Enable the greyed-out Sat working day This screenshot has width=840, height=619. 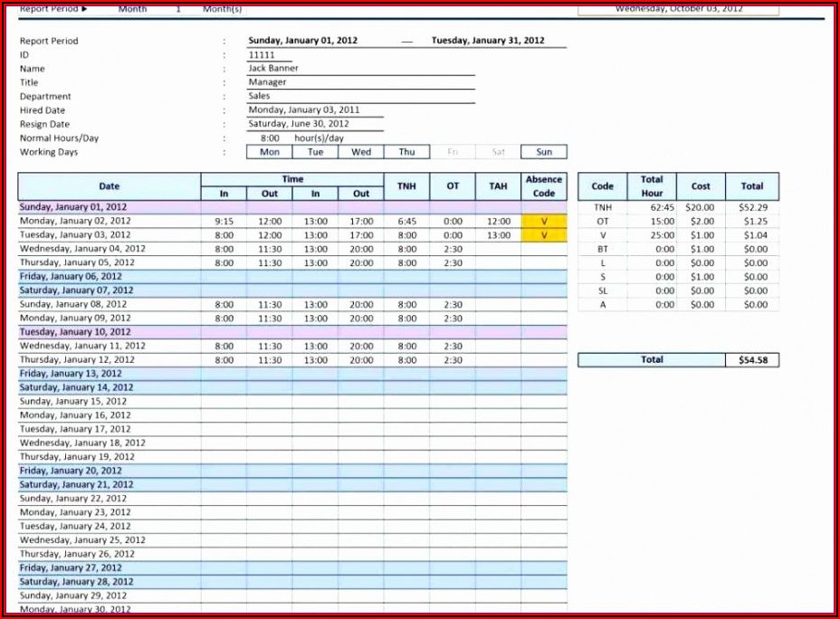point(499,152)
